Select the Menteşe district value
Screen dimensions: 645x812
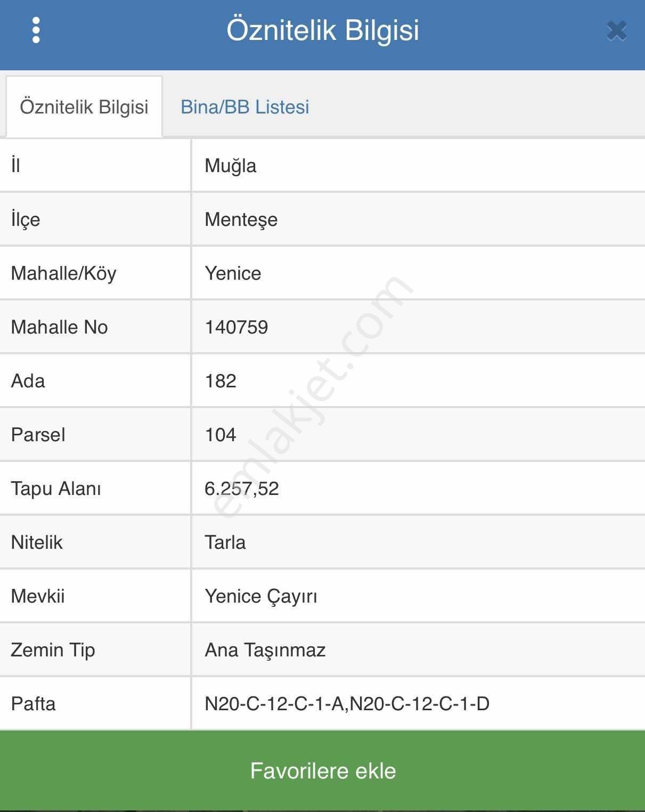pyautogui.click(x=241, y=220)
